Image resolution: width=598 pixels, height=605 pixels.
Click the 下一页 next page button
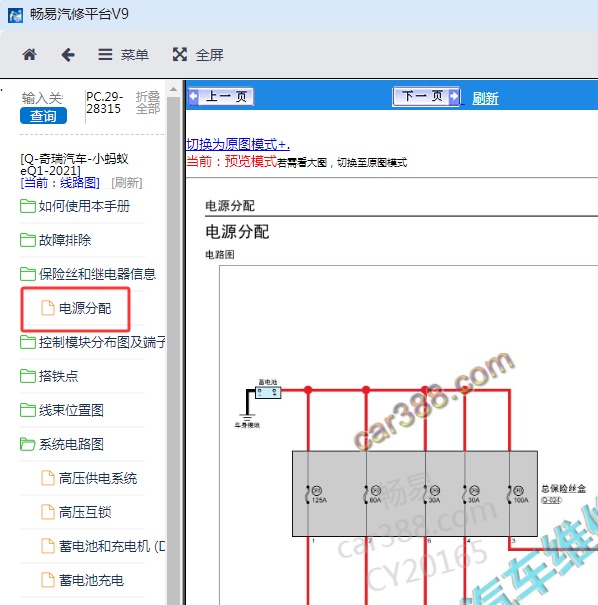426,96
